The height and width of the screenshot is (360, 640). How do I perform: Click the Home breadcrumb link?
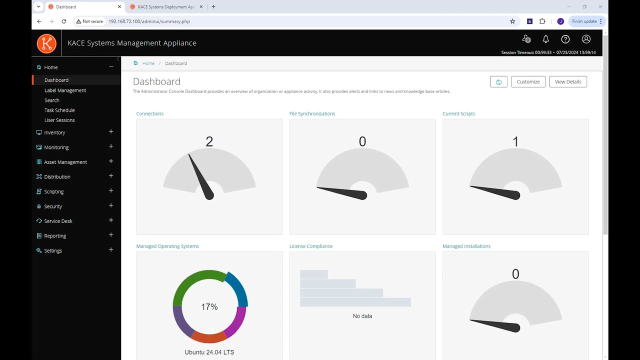tap(149, 63)
